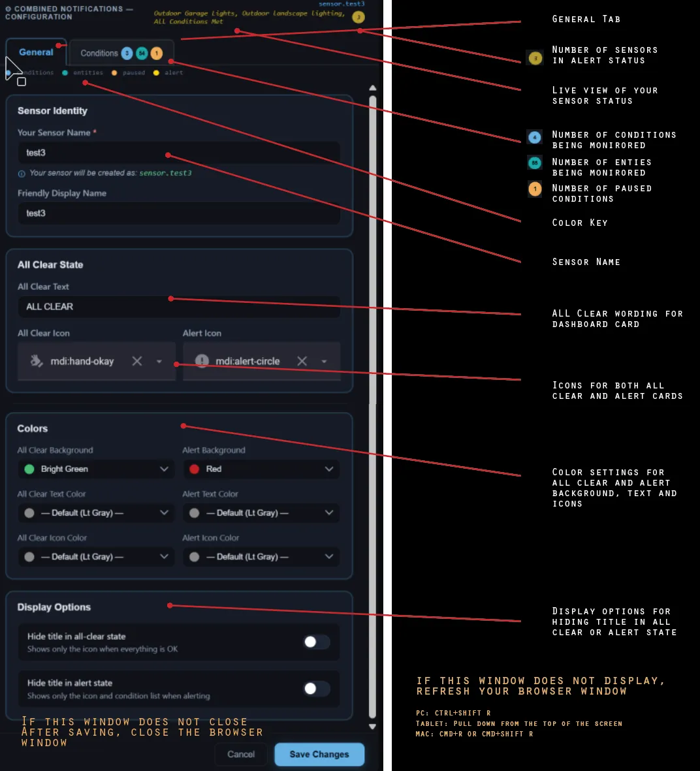Screen dimensions: 700x771
Task: Click the gear icon beside Combined Notifications title
Action: click(x=8, y=9)
